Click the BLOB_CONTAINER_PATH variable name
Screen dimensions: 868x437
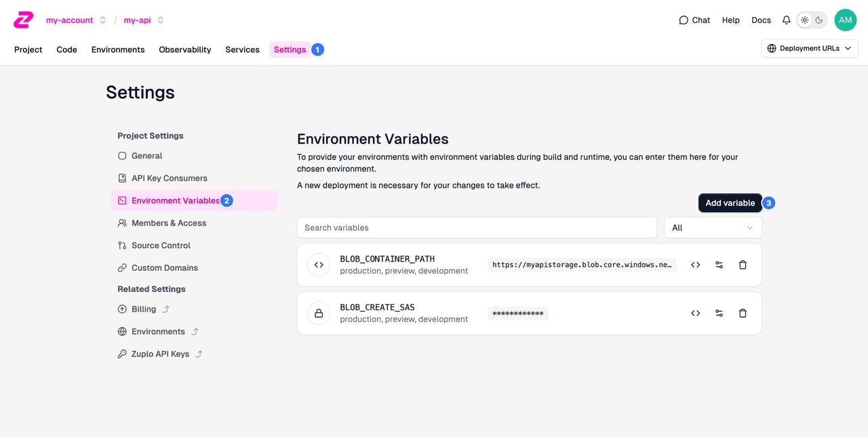pyautogui.click(x=387, y=259)
